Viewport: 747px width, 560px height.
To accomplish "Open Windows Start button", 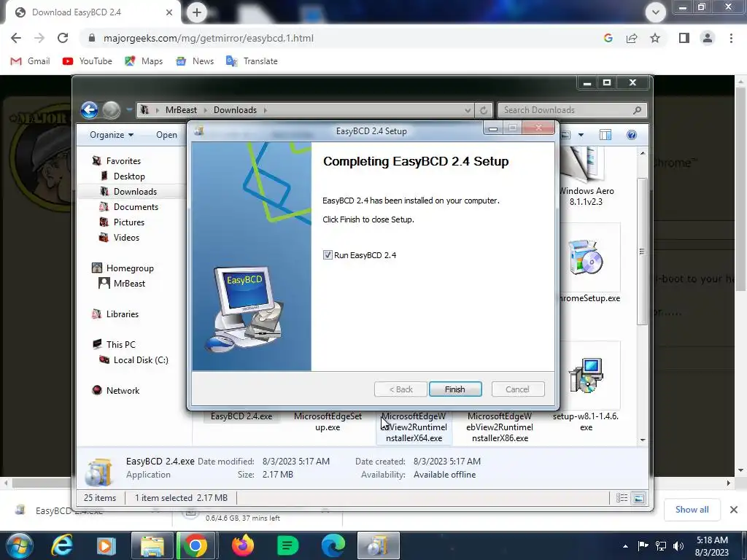I will pos(19,545).
